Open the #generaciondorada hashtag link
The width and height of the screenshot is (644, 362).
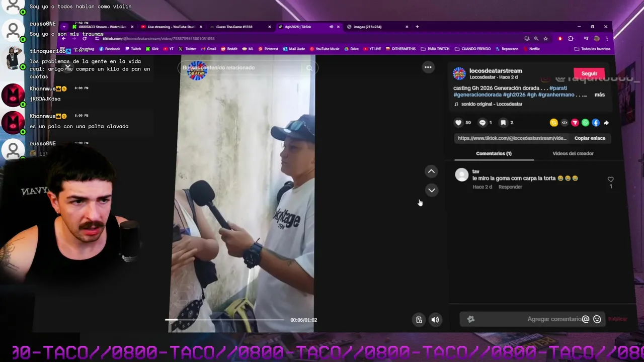(x=477, y=95)
